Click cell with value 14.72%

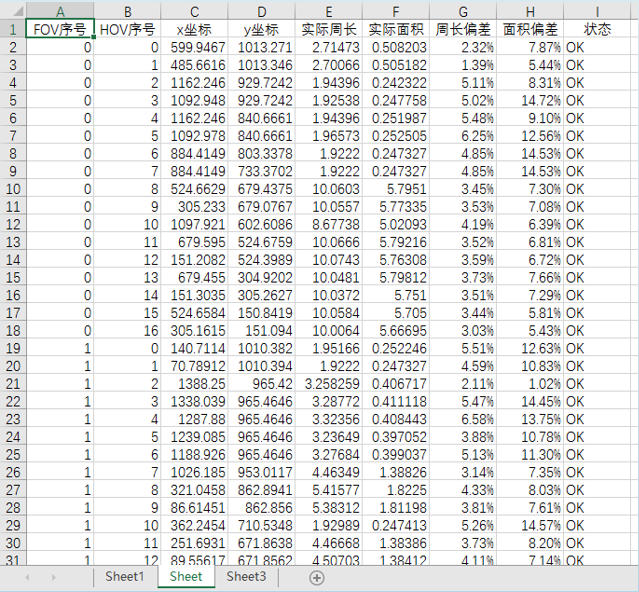[530, 100]
